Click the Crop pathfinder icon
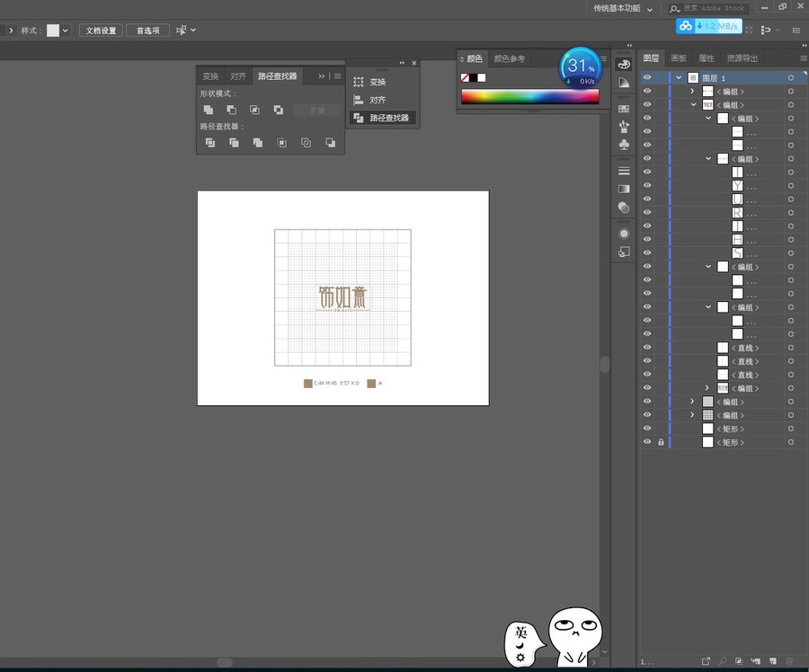Image resolution: width=809 pixels, height=672 pixels. 281,142
